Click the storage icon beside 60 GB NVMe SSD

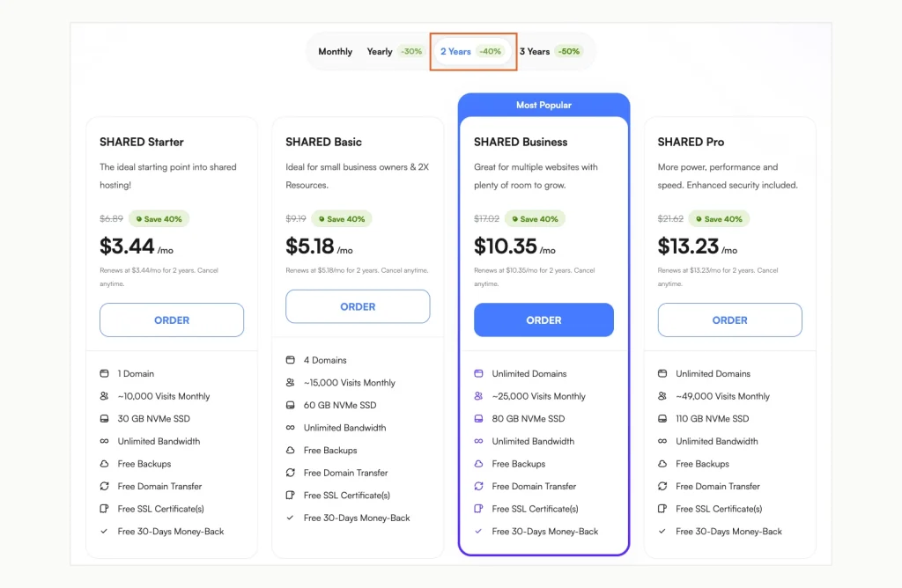click(290, 405)
